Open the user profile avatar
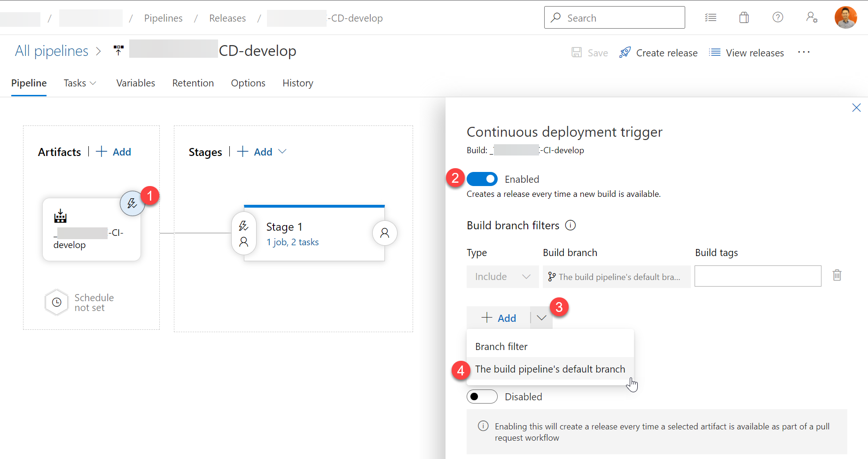The image size is (868, 459). [845, 17]
